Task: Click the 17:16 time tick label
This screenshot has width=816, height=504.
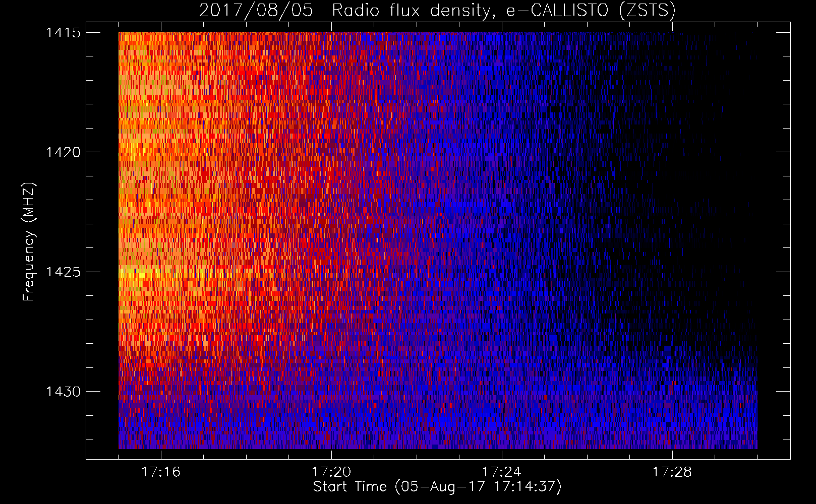Action: coord(161,472)
